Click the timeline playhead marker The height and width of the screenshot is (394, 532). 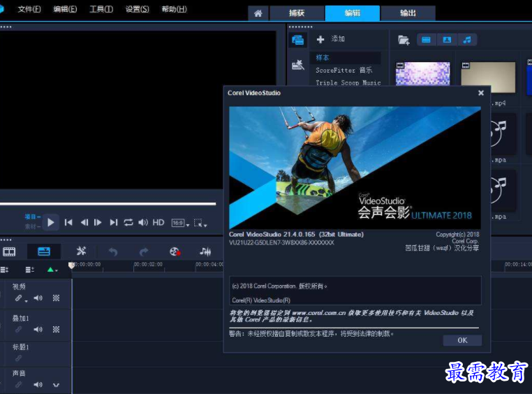tap(71, 265)
